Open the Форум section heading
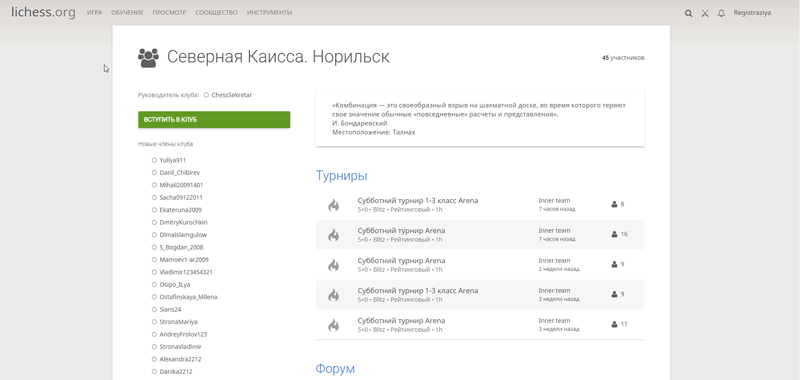 tap(335, 369)
